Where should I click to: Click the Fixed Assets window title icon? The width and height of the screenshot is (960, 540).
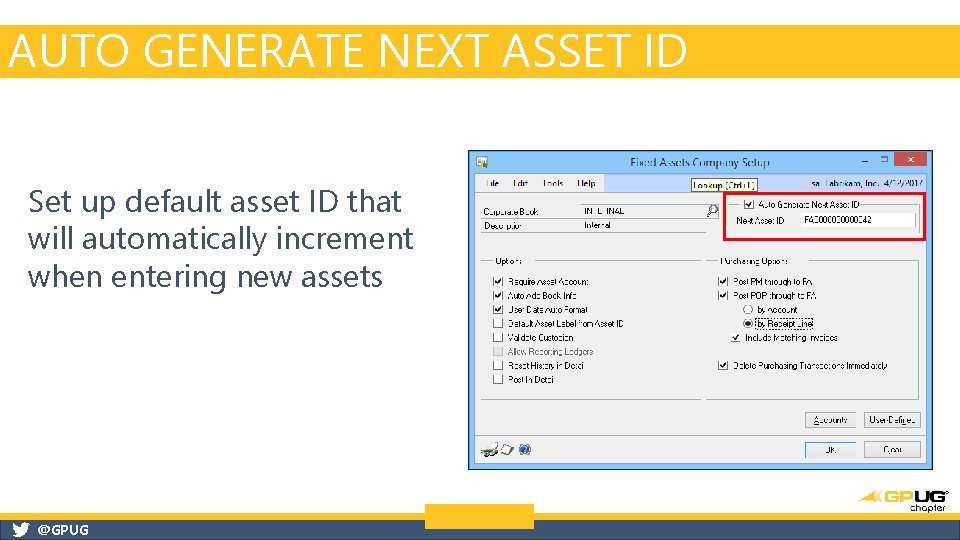pyautogui.click(x=482, y=162)
